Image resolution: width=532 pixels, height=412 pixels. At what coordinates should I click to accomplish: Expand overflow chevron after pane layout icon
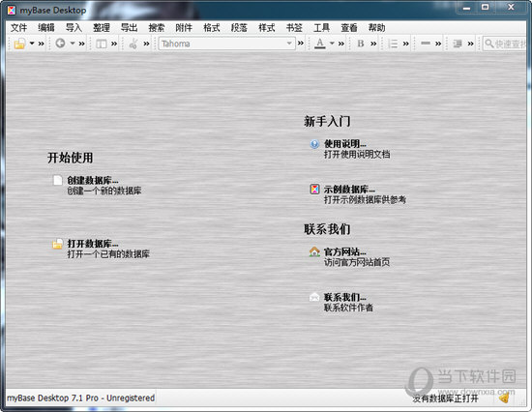(x=114, y=44)
